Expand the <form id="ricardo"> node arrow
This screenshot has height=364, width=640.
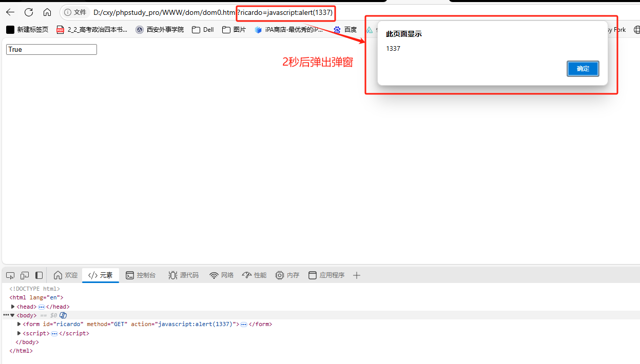(19, 324)
